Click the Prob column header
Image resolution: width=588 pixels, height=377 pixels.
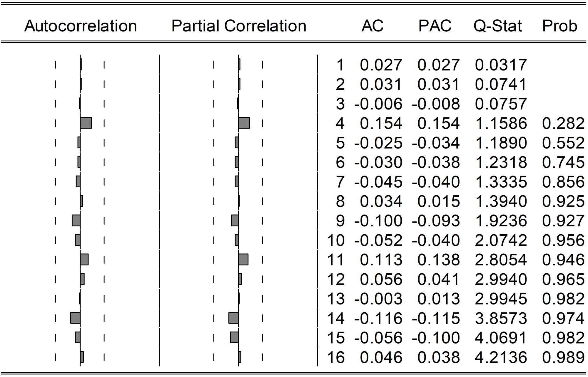click(559, 26)
